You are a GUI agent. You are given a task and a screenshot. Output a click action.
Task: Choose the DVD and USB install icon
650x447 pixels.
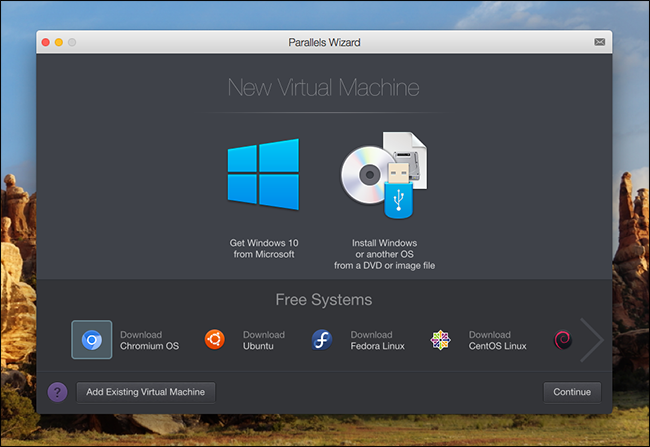(384, 175)
